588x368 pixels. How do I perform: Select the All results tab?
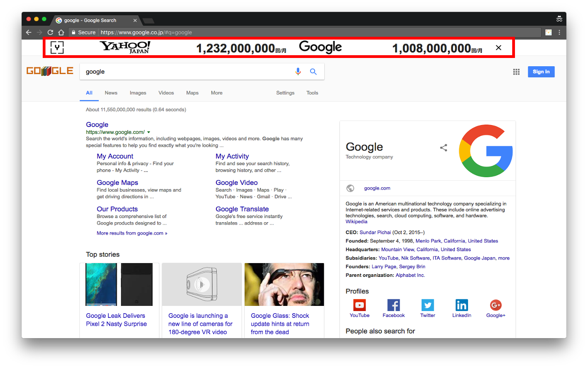click(89, 93)
